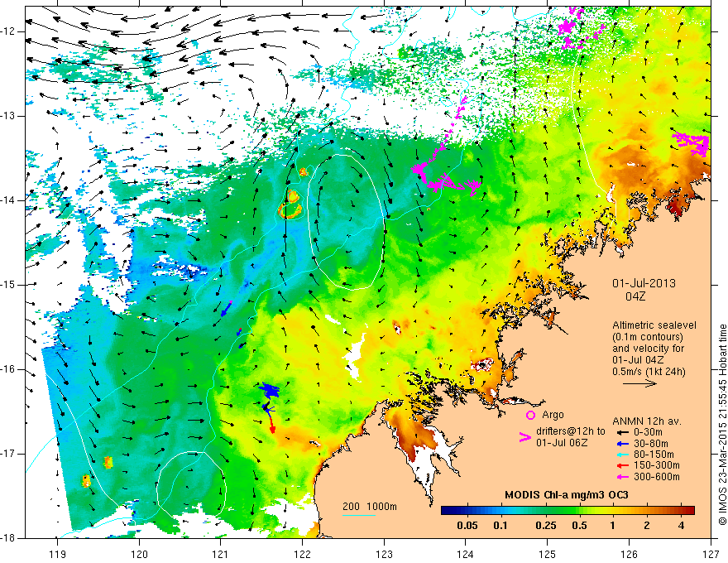Click the MODIS Chl-a mg/m3 OC3 title
728x563 pixels.
tap(566, 495)
